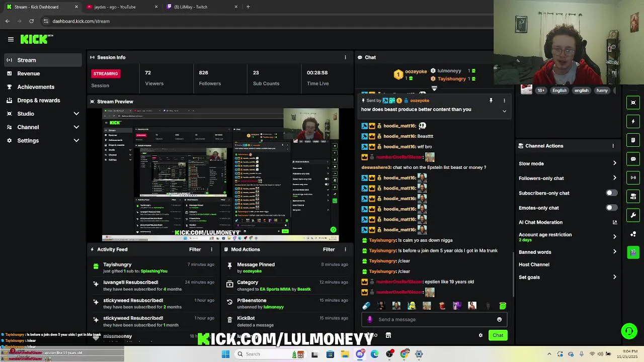Open Account age restriction arrow
Image resolution: width=644 pixels, height=362 pixels.
pyautogui.click(x=614, y=237)
